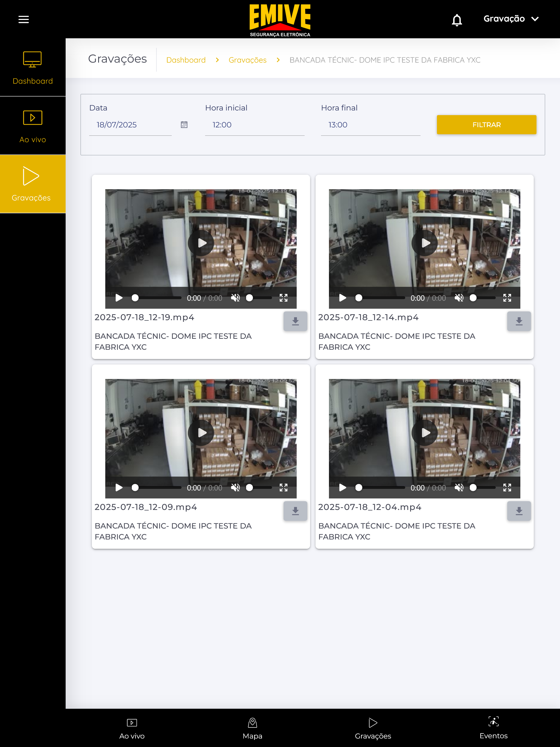This screenshot has height=747, width=560.
Task: Expand the Gravação account dropdown
Action: tap(511, 19)
